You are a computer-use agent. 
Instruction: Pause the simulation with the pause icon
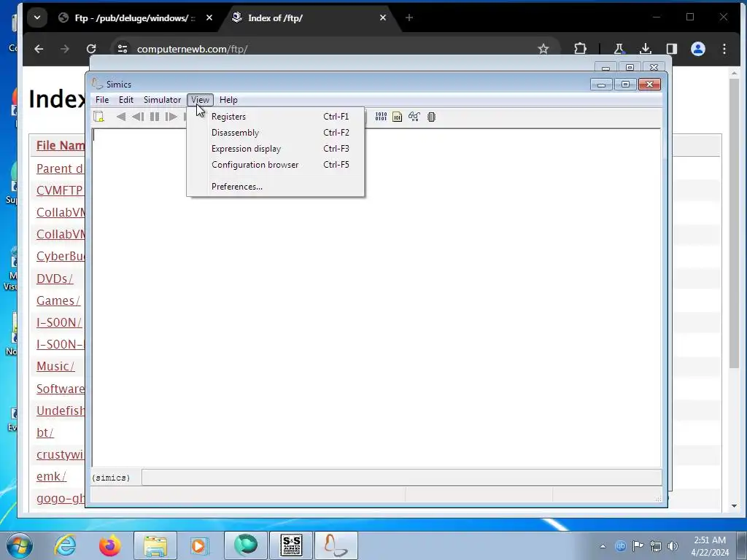click(x=155, y=117)
